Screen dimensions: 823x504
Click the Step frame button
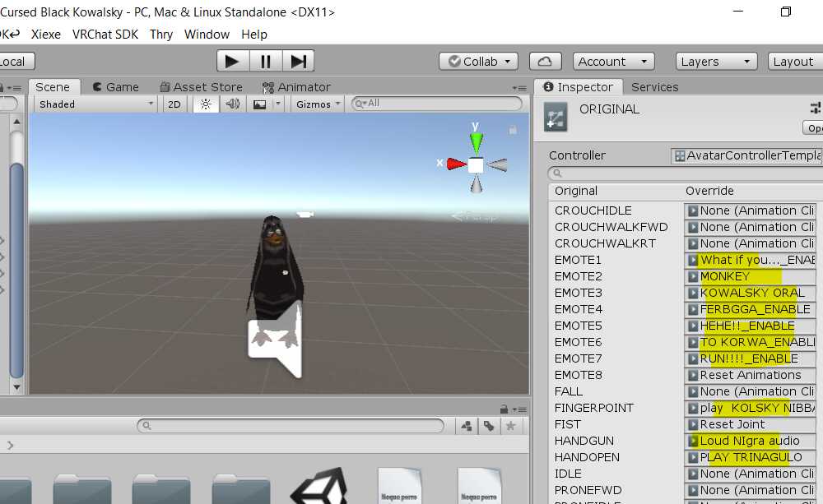pyautogui.click(x=298, y=62)
